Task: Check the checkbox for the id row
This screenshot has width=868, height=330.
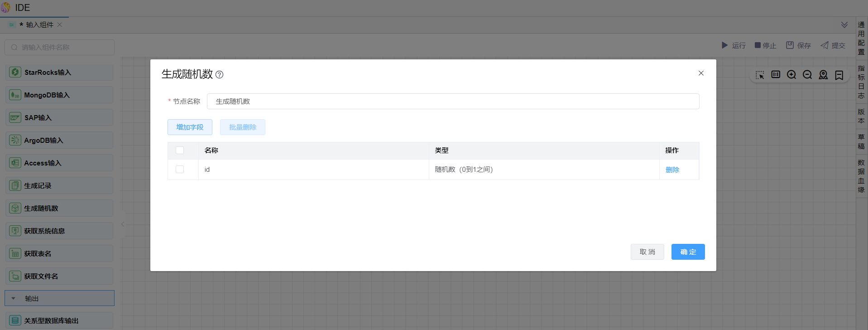Action: tap(180, 169)
